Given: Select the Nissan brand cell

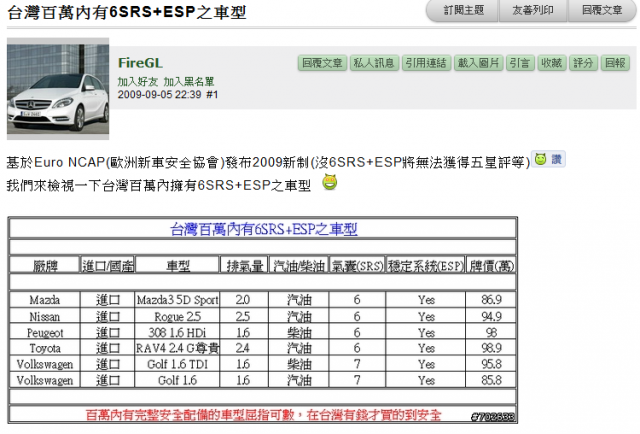Looking at the screenshot, I should [x=45, y=316].
